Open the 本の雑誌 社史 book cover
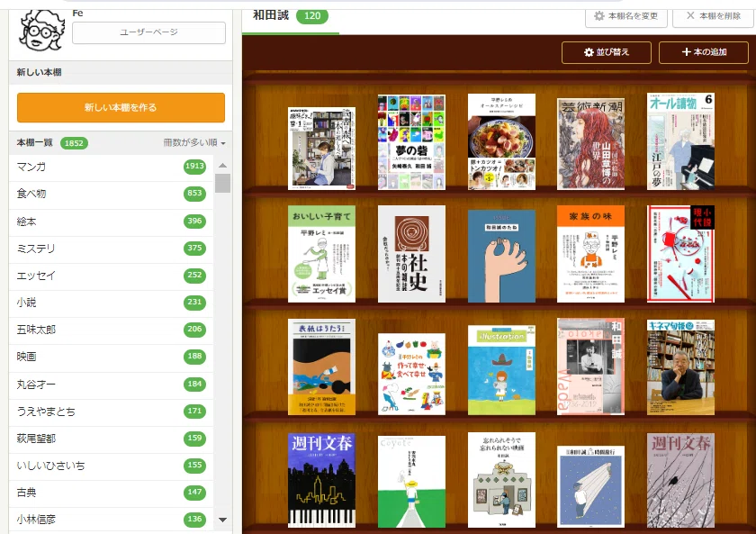756x534 pixels. pos(411,254)
